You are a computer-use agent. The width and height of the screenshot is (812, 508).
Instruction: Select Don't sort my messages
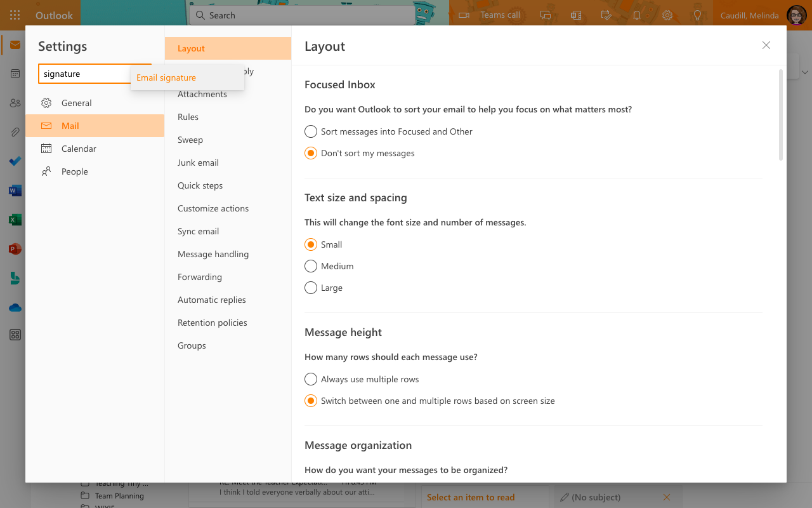click(x=360, y=153)
